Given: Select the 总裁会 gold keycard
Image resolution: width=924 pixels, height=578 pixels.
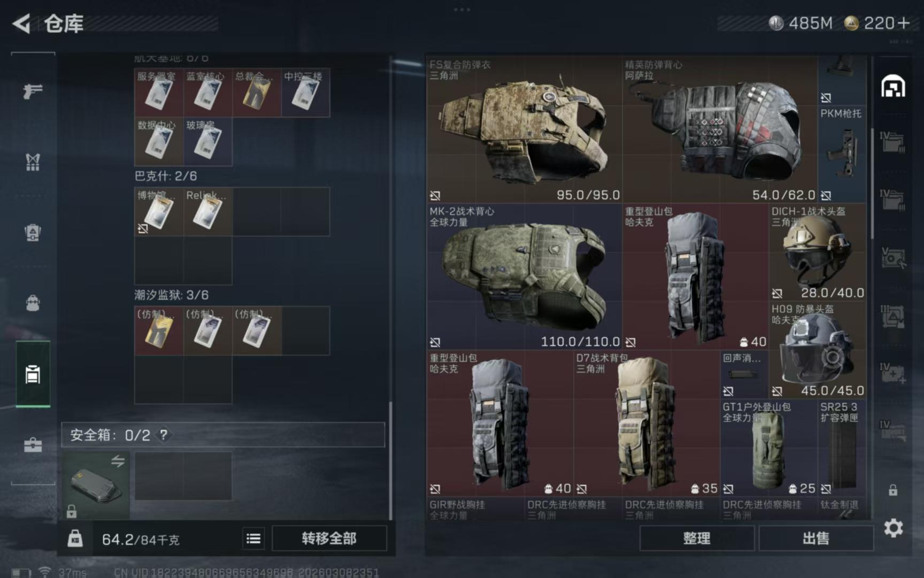Looking at the screenshot, I should pyautogui.click(x=257, y=93).
